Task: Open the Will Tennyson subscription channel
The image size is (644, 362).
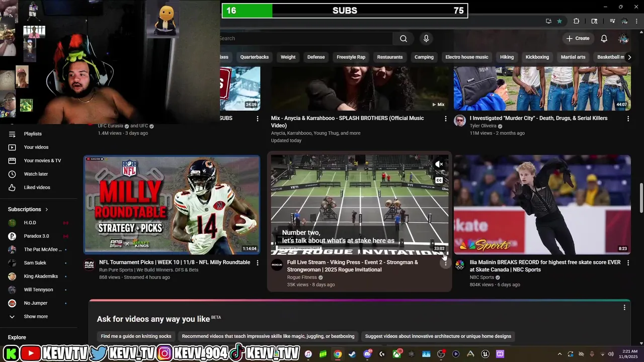Action: tap(39, 290)
